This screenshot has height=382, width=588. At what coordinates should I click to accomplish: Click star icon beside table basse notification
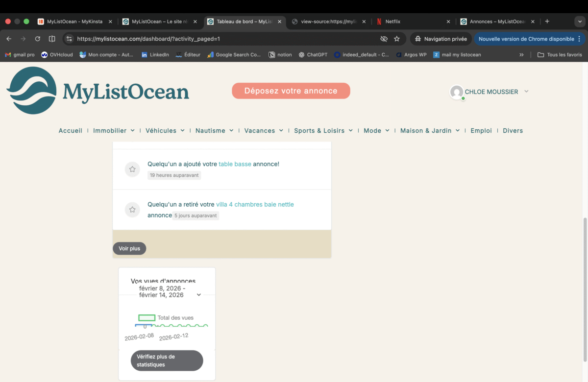coord(132,169)
